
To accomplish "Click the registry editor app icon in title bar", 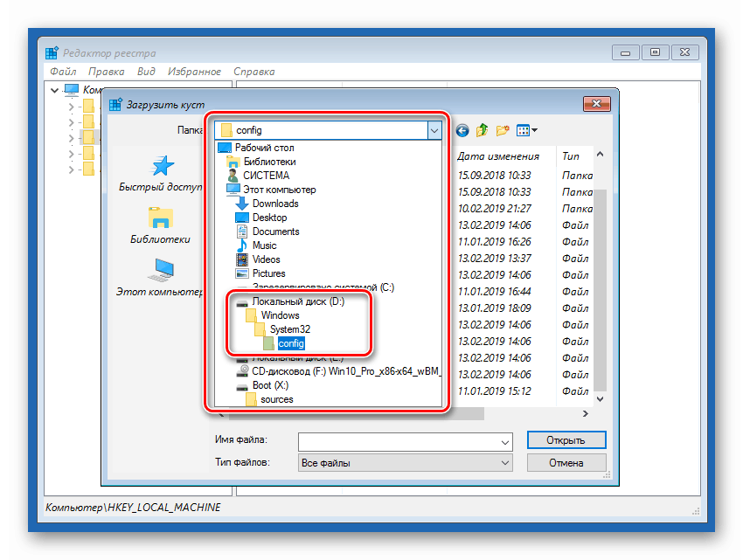I will point(52,52).
